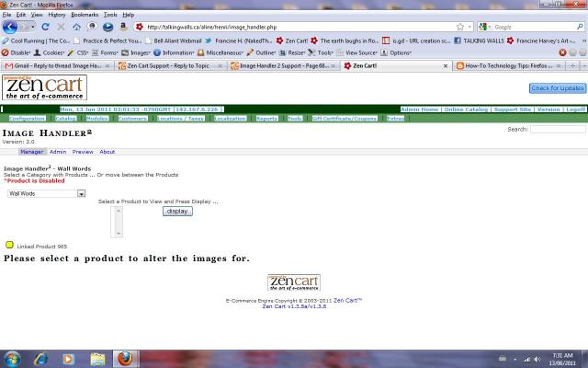This screenshot has height=368, width=588.
Task: Open Reports admin menu
Action: click(266, 119)
